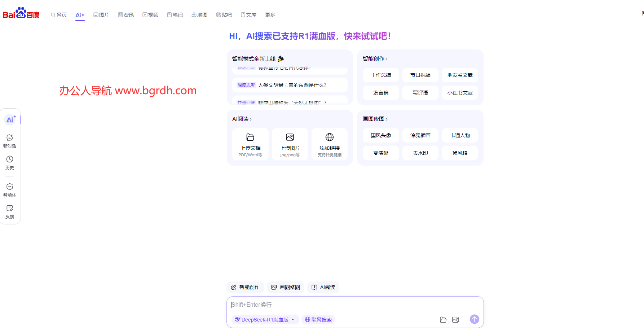Choose 添加链接 to add a link
644x328 pixels.
click(329, 144)
